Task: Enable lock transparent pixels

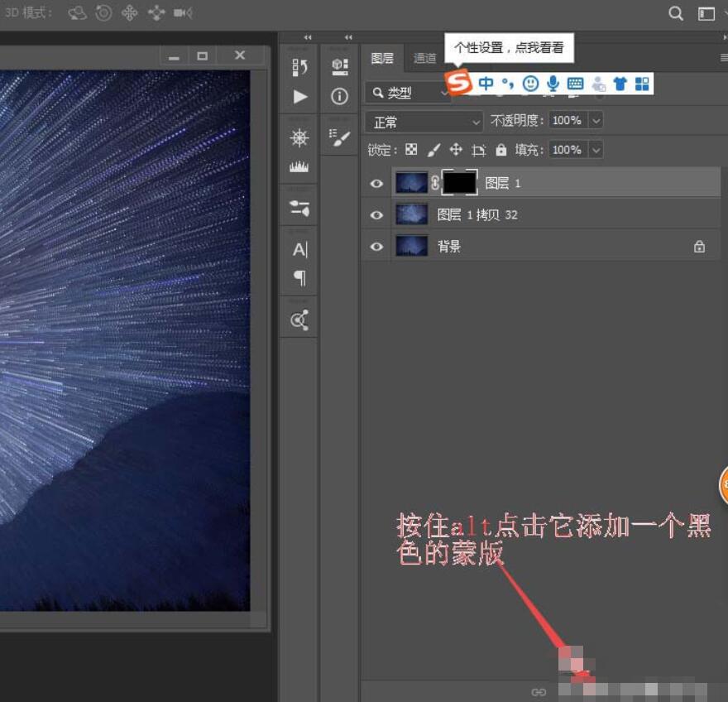Action: coord(412,150)
